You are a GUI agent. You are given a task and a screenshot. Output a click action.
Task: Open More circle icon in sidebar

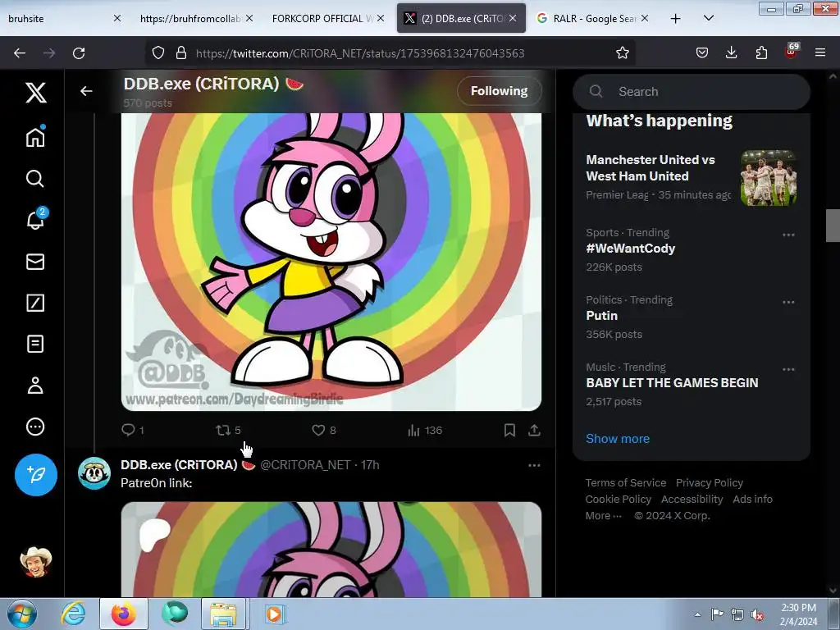click(35, 427)
